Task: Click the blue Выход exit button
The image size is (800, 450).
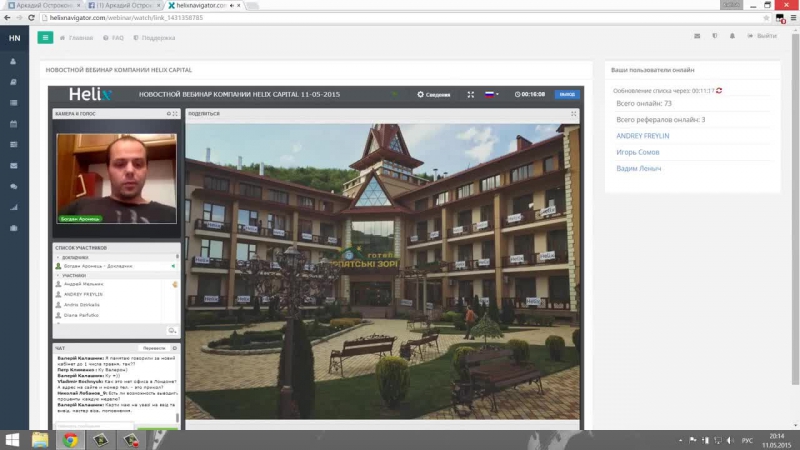Action: pyautogui.click(x=567, y=94)
